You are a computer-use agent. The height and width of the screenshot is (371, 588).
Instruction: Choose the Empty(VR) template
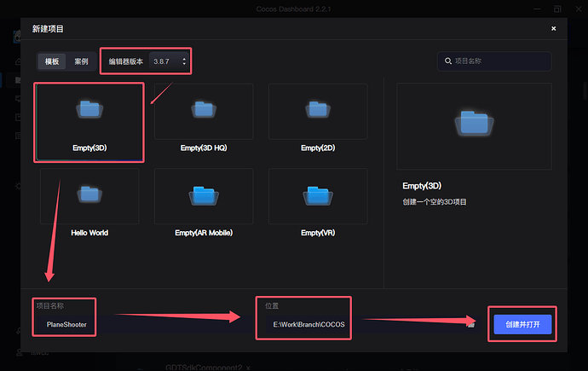point(318,204)
